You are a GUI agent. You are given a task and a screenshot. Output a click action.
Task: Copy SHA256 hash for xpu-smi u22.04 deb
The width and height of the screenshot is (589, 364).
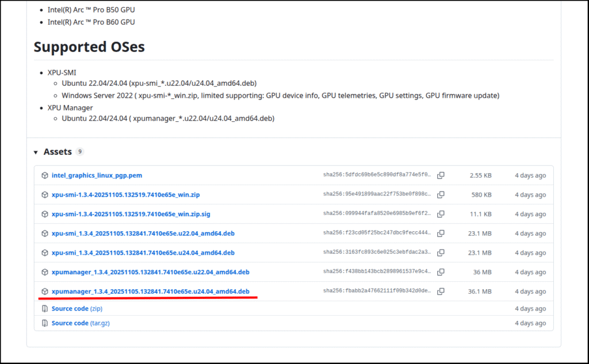coord(441,233)
